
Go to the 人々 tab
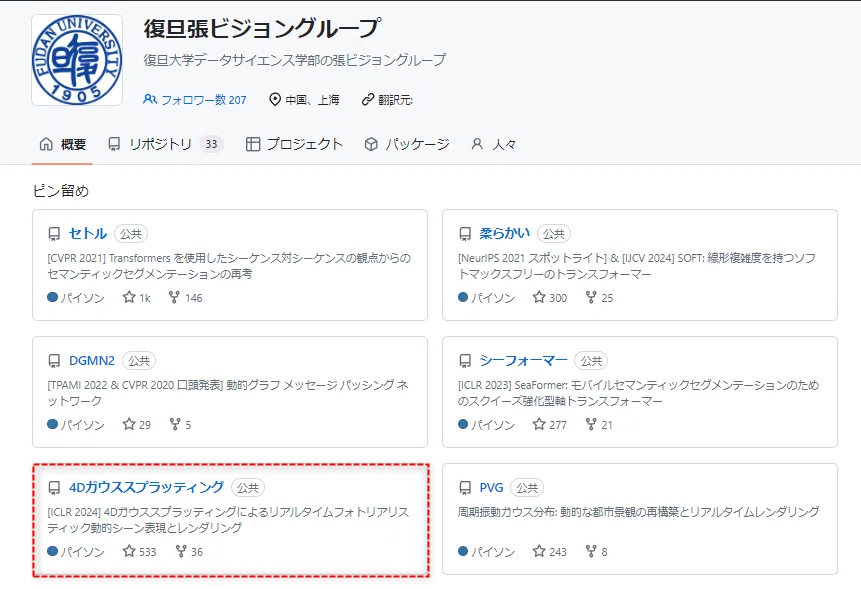pos(494,144)
